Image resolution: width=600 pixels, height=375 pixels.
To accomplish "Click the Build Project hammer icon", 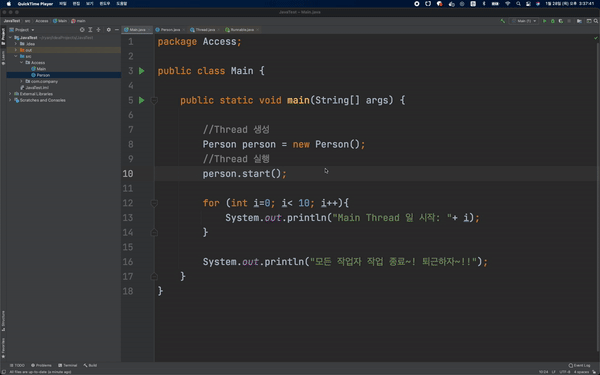I will coord(503,21).
